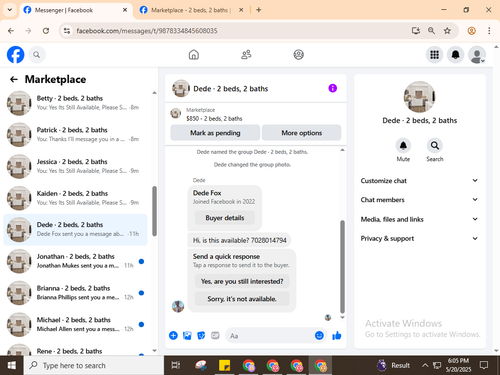Open Facebook search magnifier icon

tap(37, 55)
